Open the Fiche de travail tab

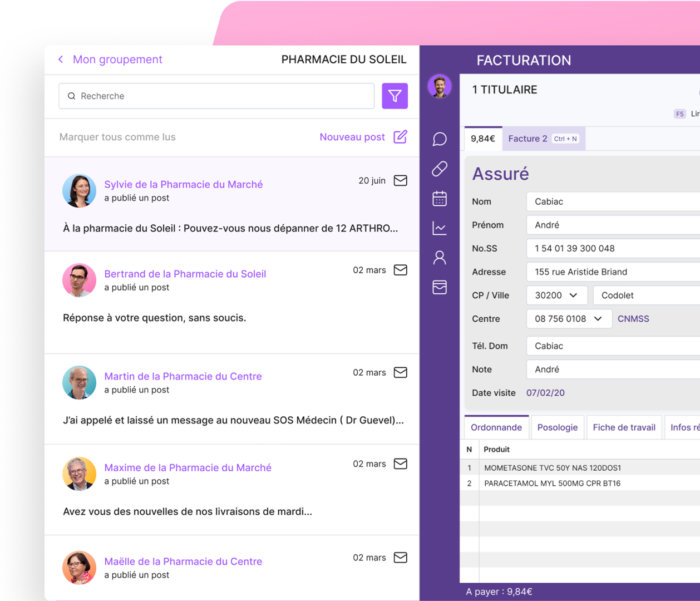[x=624, y=427]
